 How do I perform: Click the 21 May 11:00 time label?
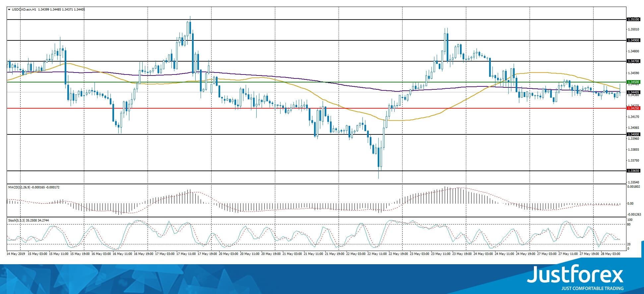click(x=313, y=254)
